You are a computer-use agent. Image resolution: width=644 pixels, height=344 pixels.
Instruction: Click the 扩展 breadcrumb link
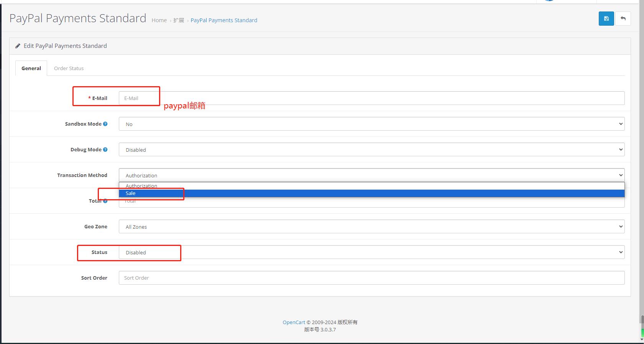(x=179, y=20)
